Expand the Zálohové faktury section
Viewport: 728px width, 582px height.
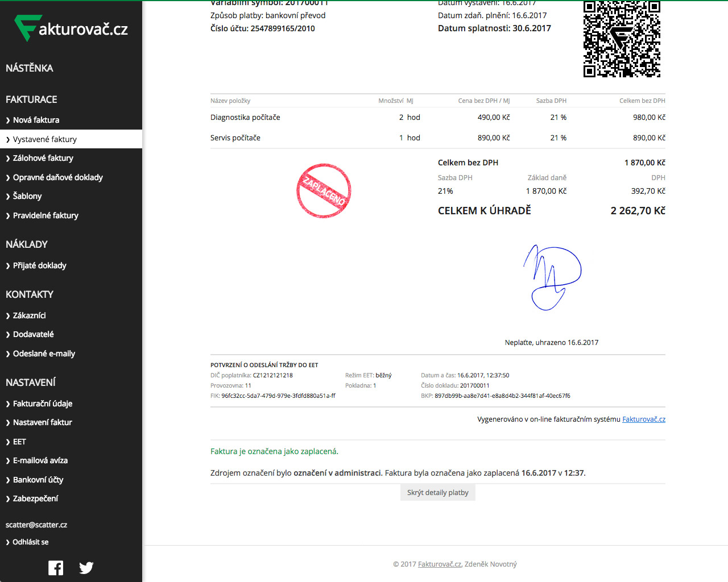43,158
